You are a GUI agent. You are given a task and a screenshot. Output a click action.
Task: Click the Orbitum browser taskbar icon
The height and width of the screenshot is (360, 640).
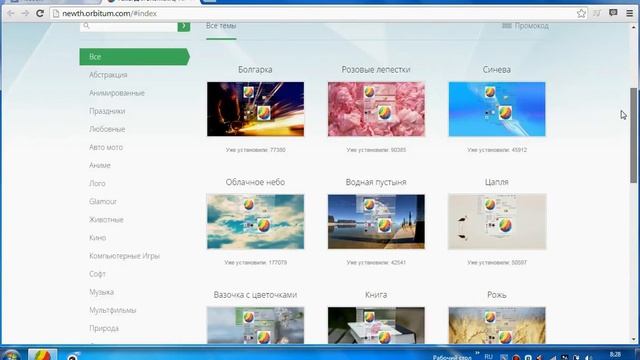[42, 355]
